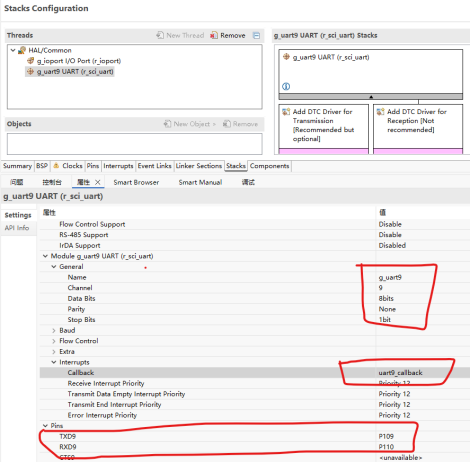Click the Add DTC Driver for Reception icon
Image resolution: width=471 pixels, height=462 pixels.
tap(380, 112)
